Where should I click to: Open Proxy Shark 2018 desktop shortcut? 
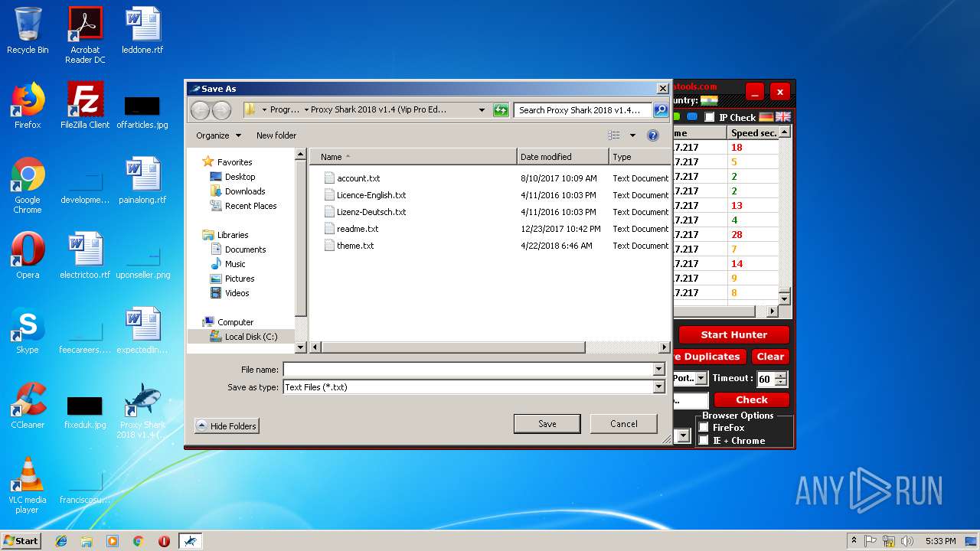142,410
